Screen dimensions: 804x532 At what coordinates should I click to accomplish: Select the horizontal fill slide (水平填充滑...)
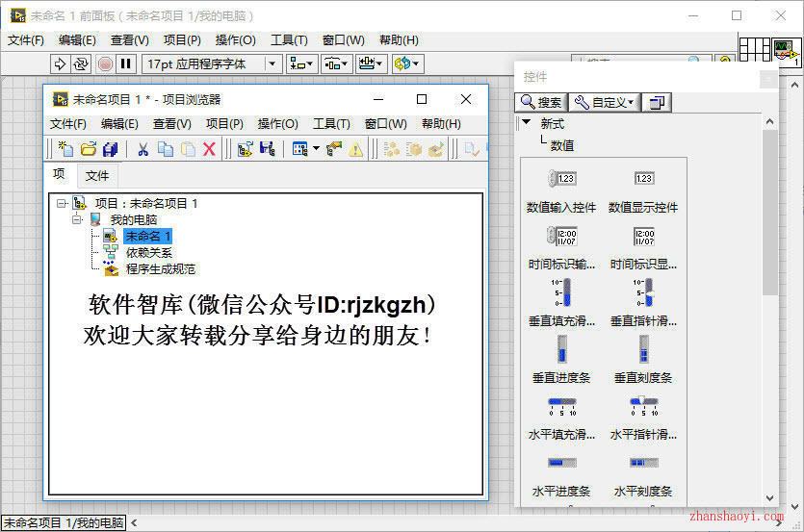pyautogui.click(x=561, y=418)
